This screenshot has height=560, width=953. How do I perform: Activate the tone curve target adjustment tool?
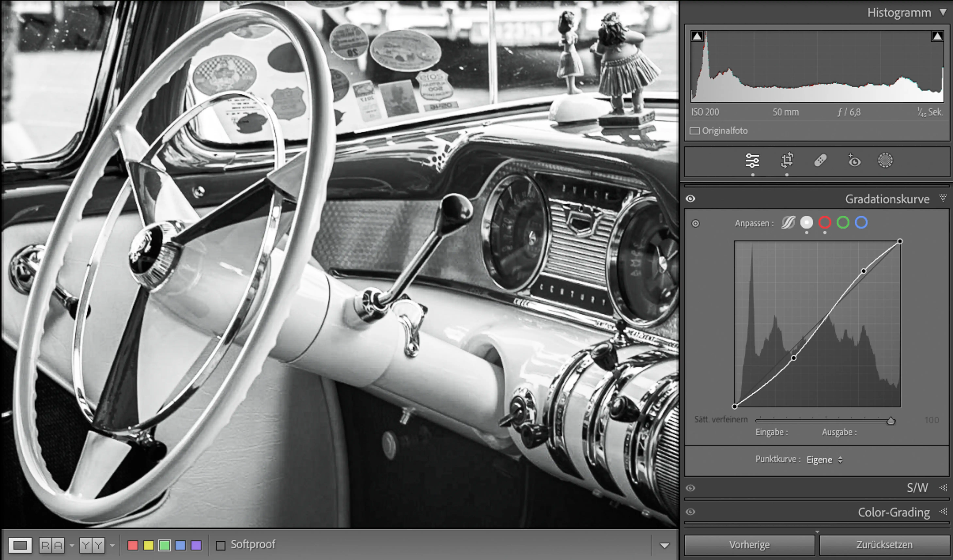[x=695, y=223]
